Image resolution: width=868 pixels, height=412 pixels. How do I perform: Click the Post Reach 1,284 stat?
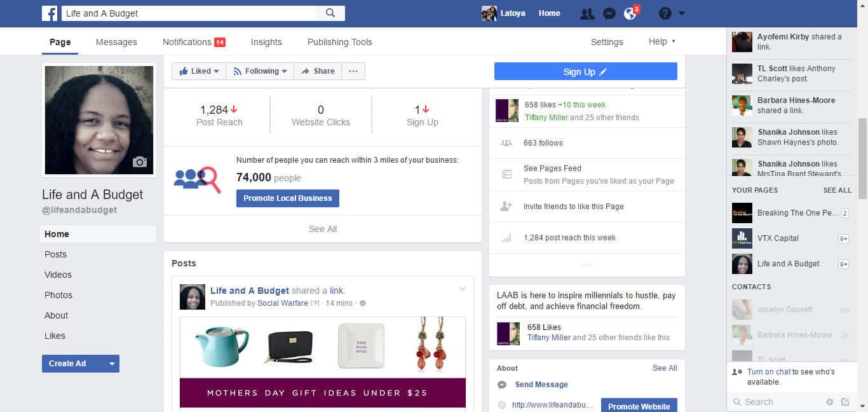pyautogui.click(x=219, y=115)
